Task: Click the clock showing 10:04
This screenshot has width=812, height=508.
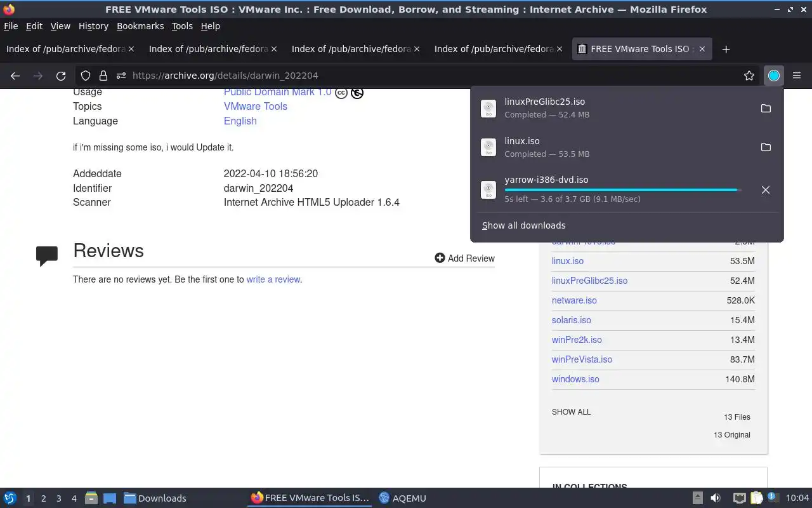Action: 797,498
